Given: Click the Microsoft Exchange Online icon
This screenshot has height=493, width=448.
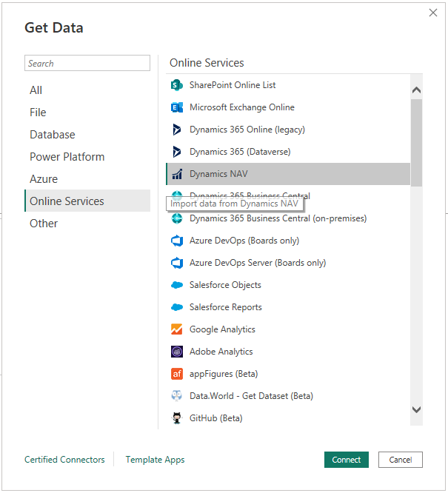Looking at the screenshot, I should click(177, 107).
